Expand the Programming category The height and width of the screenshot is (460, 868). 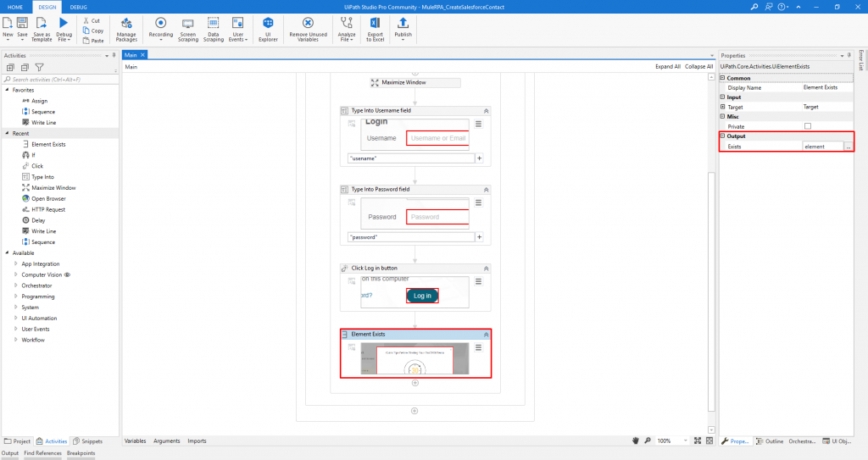pos(15,297)
